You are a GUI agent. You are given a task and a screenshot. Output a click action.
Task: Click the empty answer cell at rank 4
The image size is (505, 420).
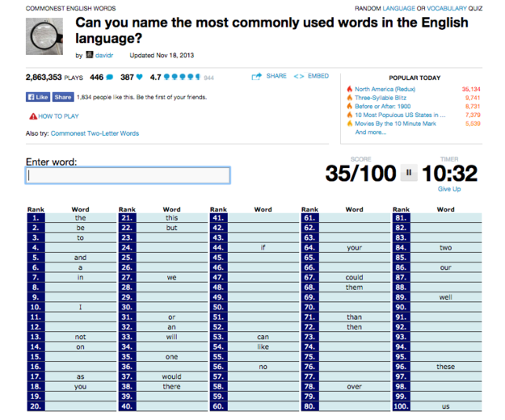pyautogui.click(x=81, y=247)
